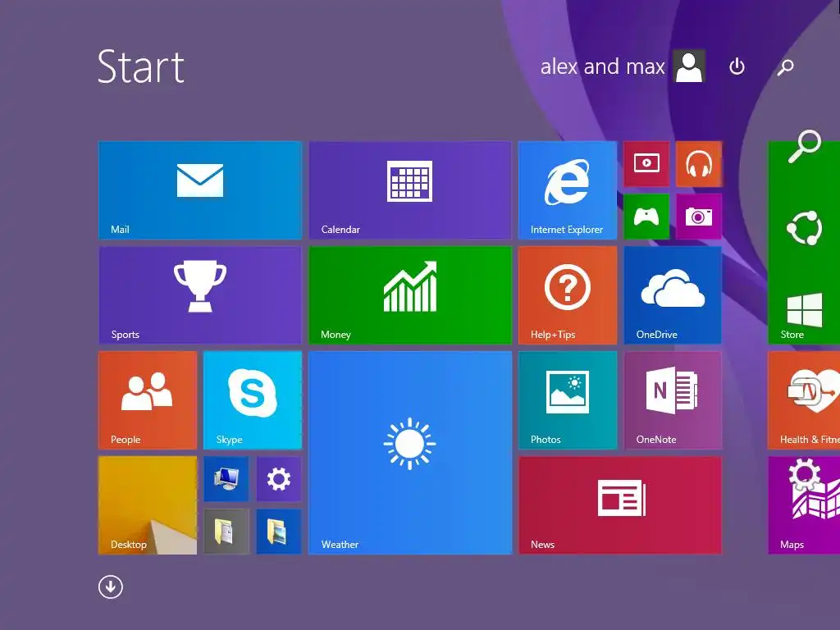Launch the Skype tile
The width and height of the screenshot is (840, 630).
click(253, 400)
